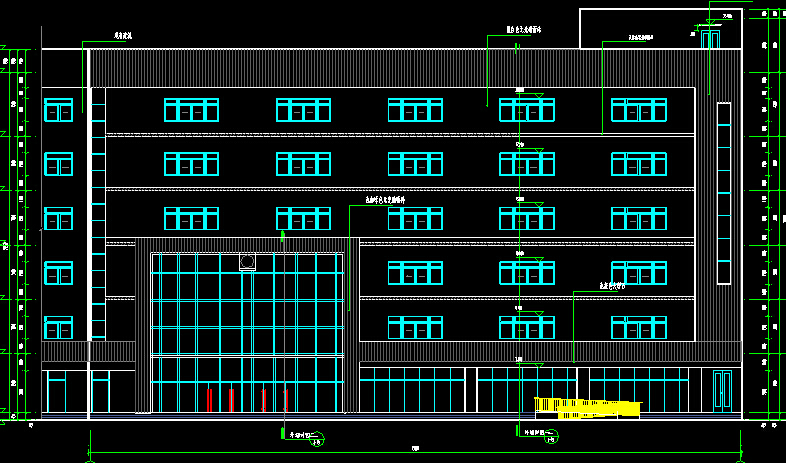Image resolution: width=786 pixels, height=463 pixels.
Task: Select the rightmost red entrance door panel
Action: 286,400
